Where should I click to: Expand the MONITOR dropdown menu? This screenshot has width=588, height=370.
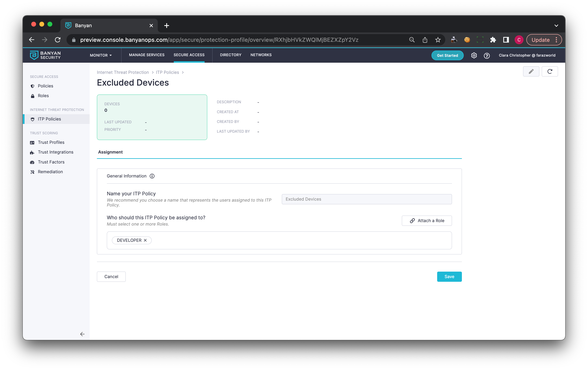101,55
